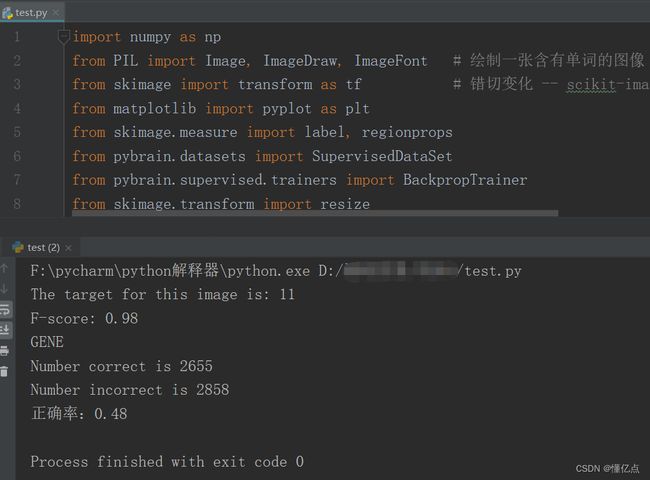Image resolution: width=650 pixels, height=480 pixels.
Task: Switch to the test.py editor tab
Action: 31,12
